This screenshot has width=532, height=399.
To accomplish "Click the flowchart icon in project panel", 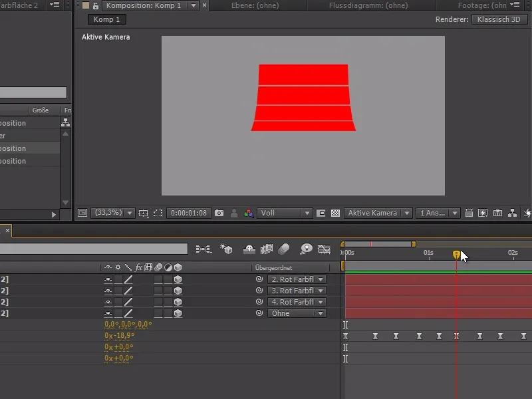I will [x=65, y=122].
